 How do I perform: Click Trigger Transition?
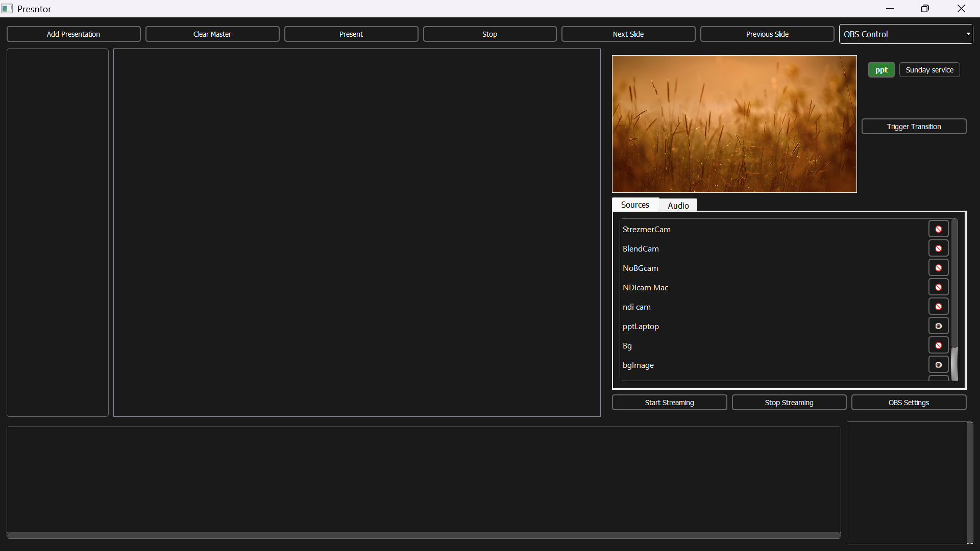click(913, 126)
